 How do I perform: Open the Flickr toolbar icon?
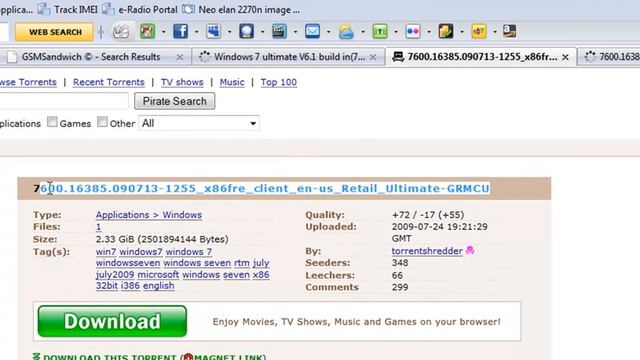[x=413, y=31]
